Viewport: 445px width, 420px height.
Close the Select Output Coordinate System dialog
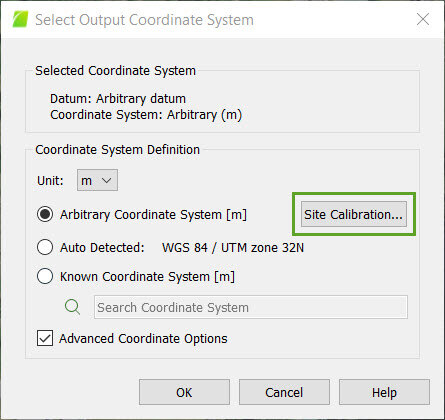click(x=423, y=19)
